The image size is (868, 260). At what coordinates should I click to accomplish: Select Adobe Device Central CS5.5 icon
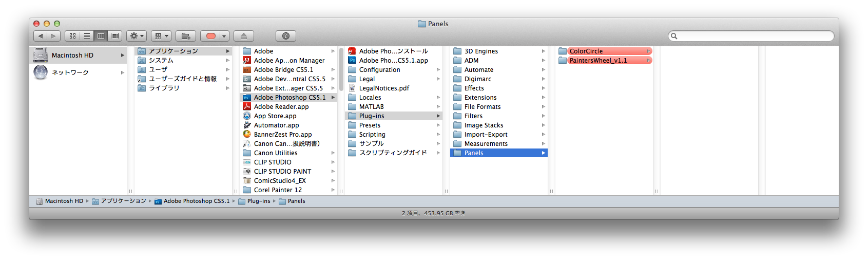[x=247, y=79]
